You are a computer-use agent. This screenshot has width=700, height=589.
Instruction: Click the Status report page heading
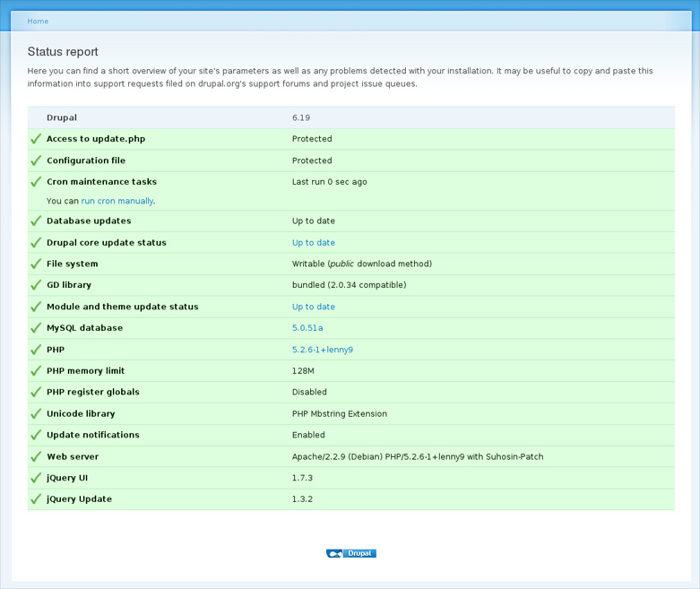(63, 52)
